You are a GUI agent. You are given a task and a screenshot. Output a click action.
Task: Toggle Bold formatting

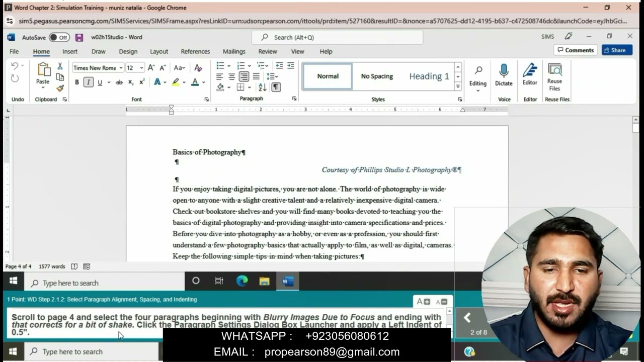pyautogui.click(x=76, y=82)
